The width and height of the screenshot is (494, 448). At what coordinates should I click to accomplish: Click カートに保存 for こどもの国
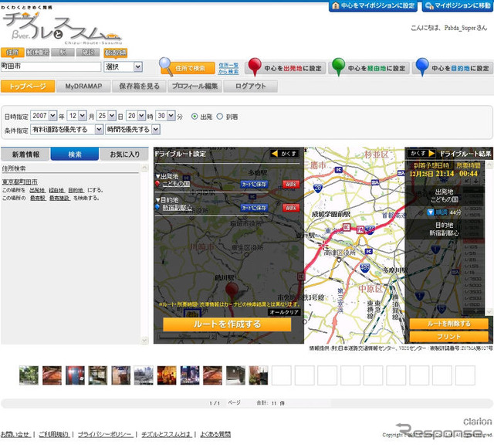click(x=254, y=184)
